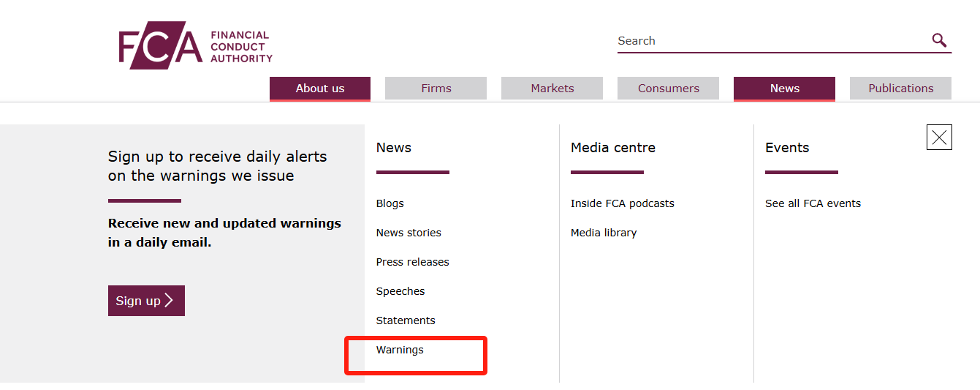Viewport: 980px width, 390px height.
Task: Open the About us menu
Action: pos(320,89)
